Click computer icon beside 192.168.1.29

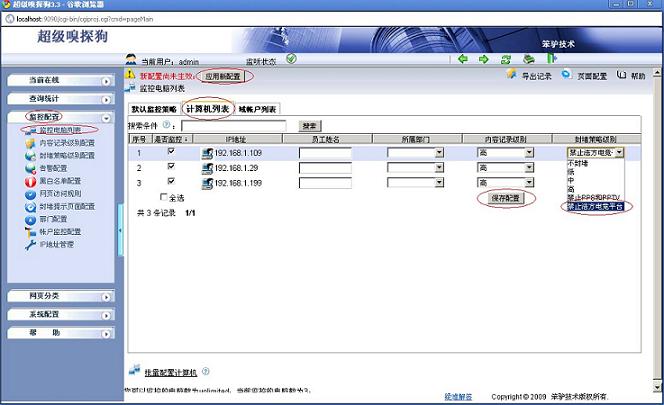point(208,168)
